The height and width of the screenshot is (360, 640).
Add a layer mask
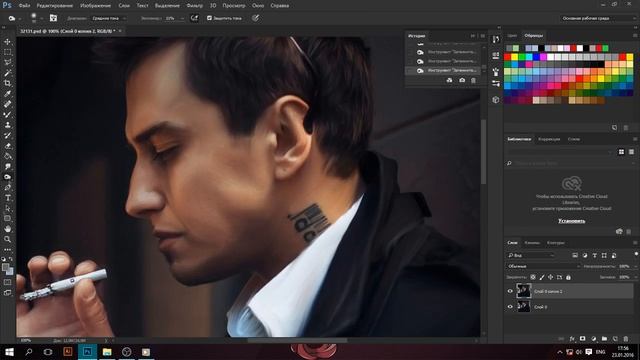[582, 339]
